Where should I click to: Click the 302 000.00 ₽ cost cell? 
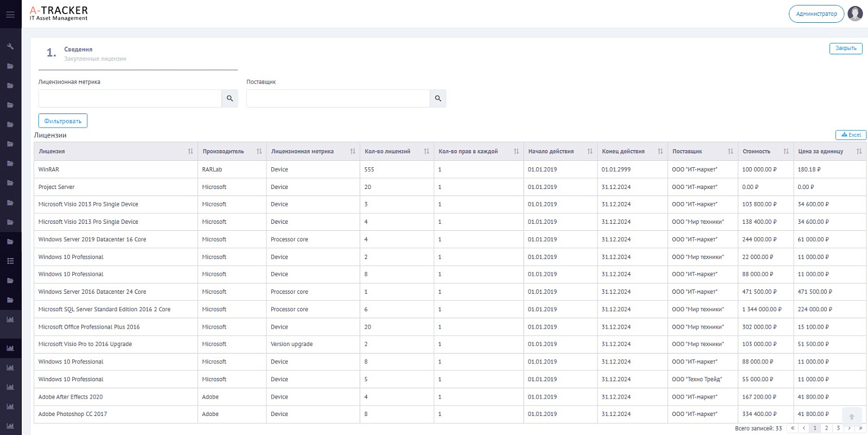[765, 327]
